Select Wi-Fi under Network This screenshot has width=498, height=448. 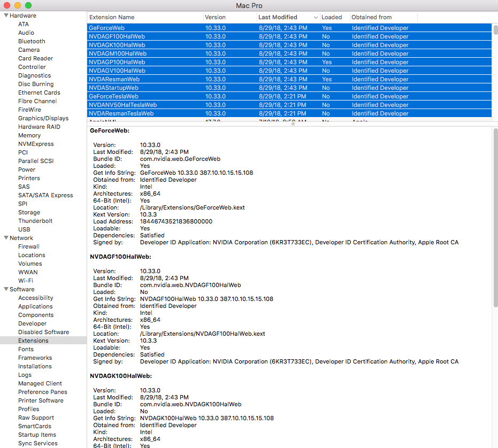pyautogui.click(x=26, y=281)
